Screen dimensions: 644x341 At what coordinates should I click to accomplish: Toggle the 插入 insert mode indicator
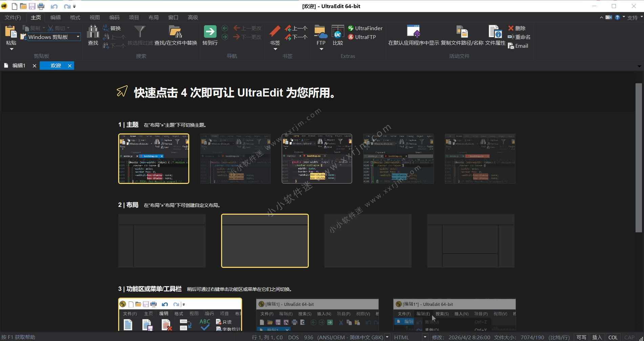pos(597,337)
